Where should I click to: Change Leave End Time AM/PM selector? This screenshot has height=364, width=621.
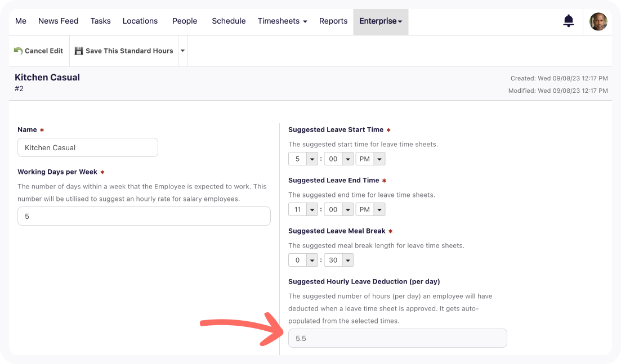(x=371, y=210)
